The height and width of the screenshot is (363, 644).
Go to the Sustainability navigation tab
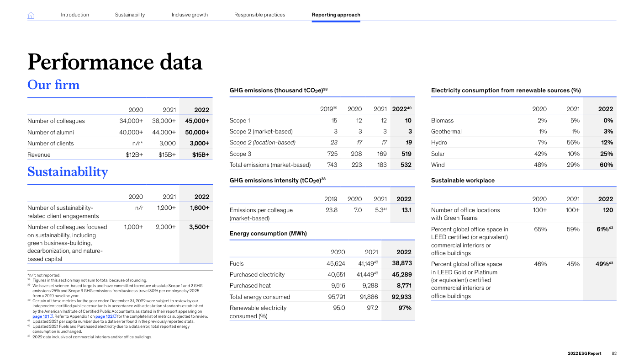click(x=130, y=15)
